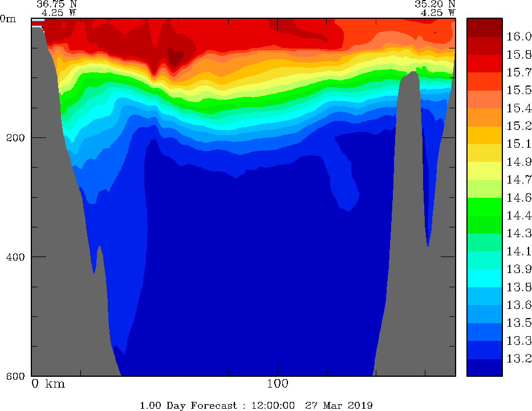Click the 14.6 colorbar label
532x411 pixels.
click(519, 197)
